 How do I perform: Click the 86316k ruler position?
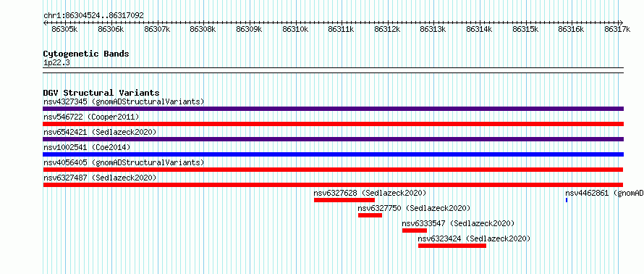572,29
